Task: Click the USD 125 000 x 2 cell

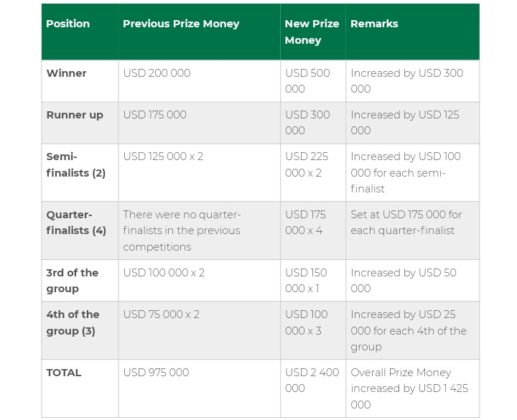Action: click(163, 156)
